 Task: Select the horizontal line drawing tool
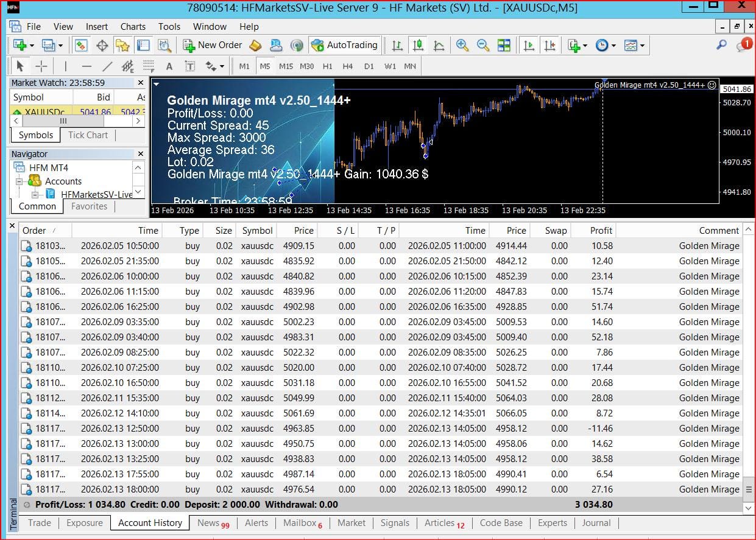[87, 66]
